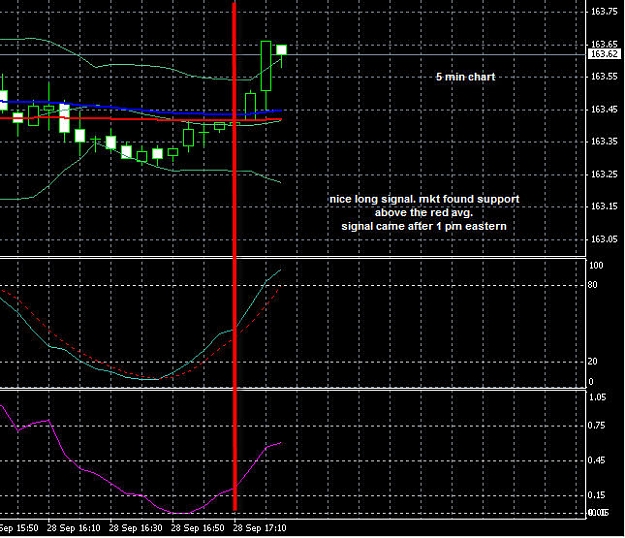Click the 'signal came after 1 pm eastern' note
Screen dimensions: 625x538
tap(424, 226)
